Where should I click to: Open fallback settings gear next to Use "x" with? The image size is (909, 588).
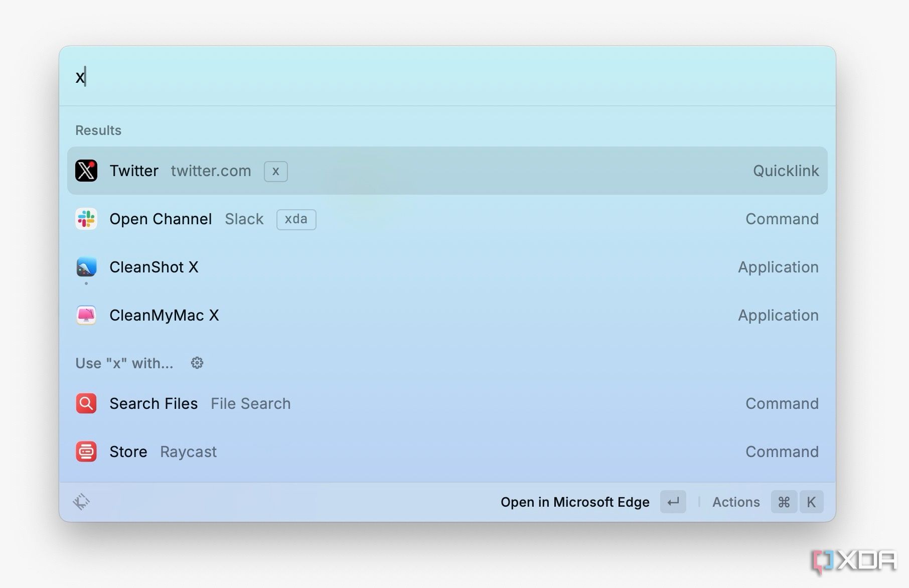(x=197, y=363)
